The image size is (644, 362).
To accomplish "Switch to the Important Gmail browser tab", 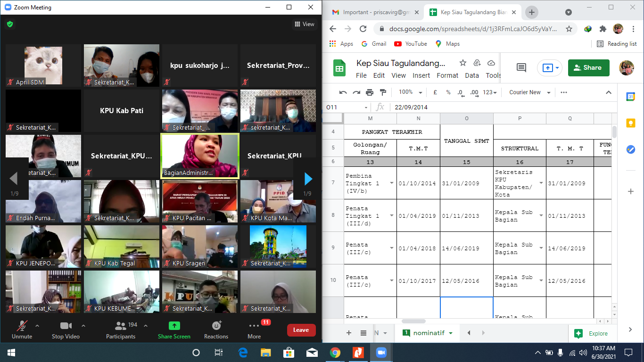I will pos(376,12).
